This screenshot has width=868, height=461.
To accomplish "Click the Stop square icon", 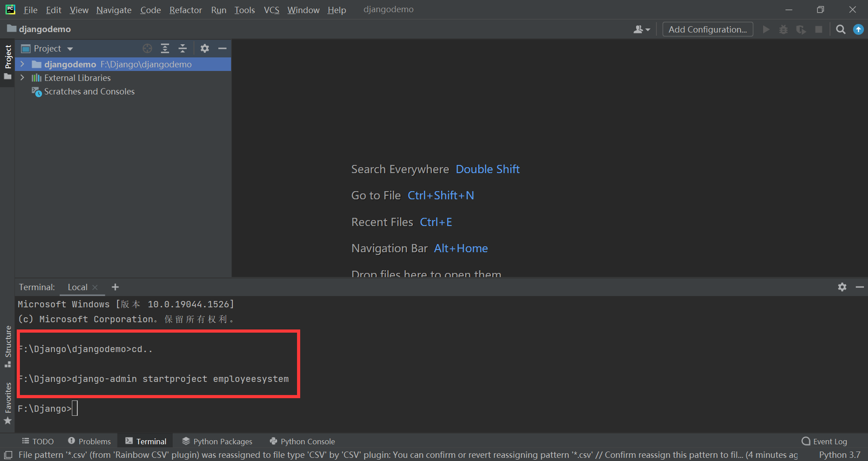I will point(819,29).
